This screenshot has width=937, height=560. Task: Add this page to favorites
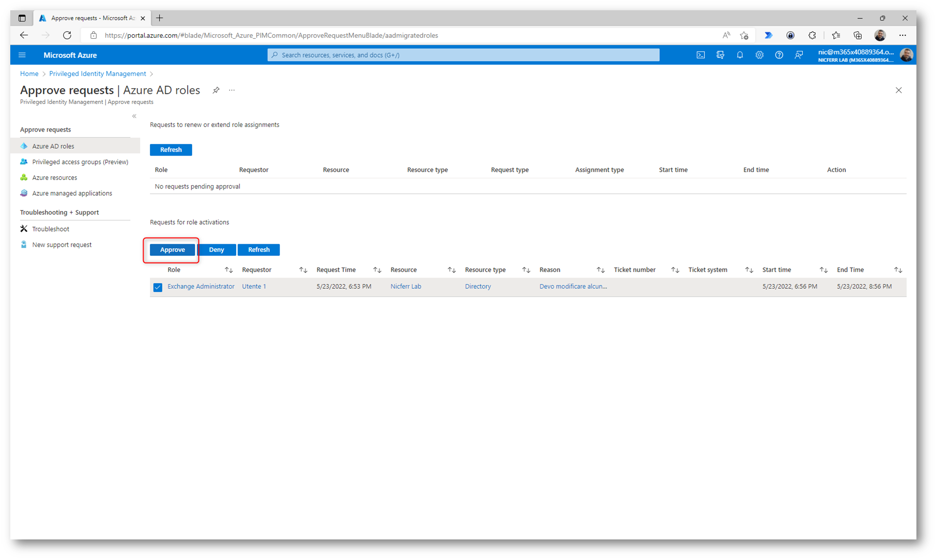(x=744, y=35)
